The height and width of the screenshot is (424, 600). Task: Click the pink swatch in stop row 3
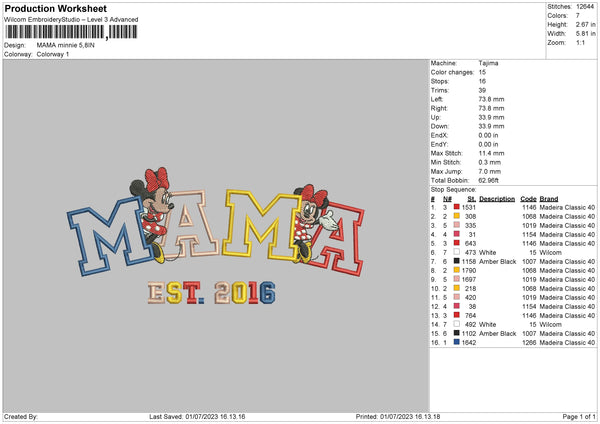pyautogui.click(x=457, y=225)
